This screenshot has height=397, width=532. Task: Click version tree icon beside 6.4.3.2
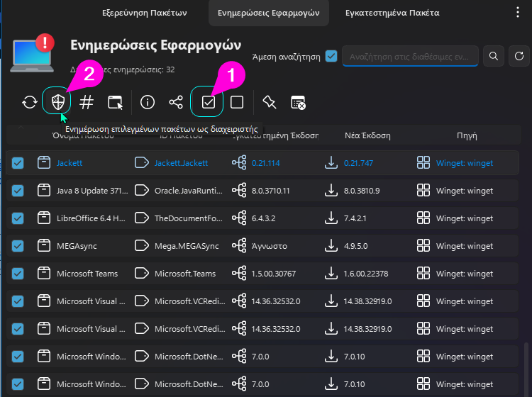239,218
